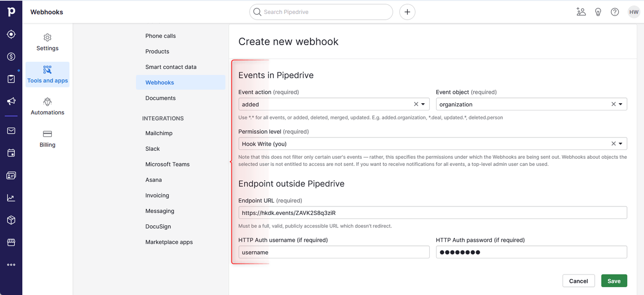Open quick help via question mark icon
Image resolution: width=644 pixels, height=295 pixels.
click(614, 12)
